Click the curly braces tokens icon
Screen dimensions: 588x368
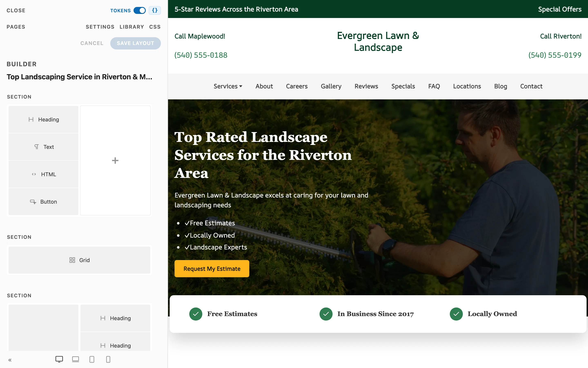[155, 10]
